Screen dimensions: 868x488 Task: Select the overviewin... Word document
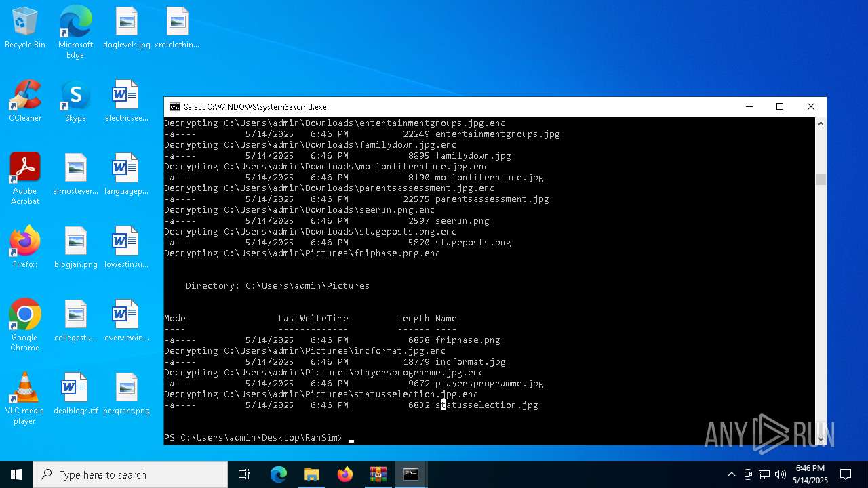coord(126,321)
